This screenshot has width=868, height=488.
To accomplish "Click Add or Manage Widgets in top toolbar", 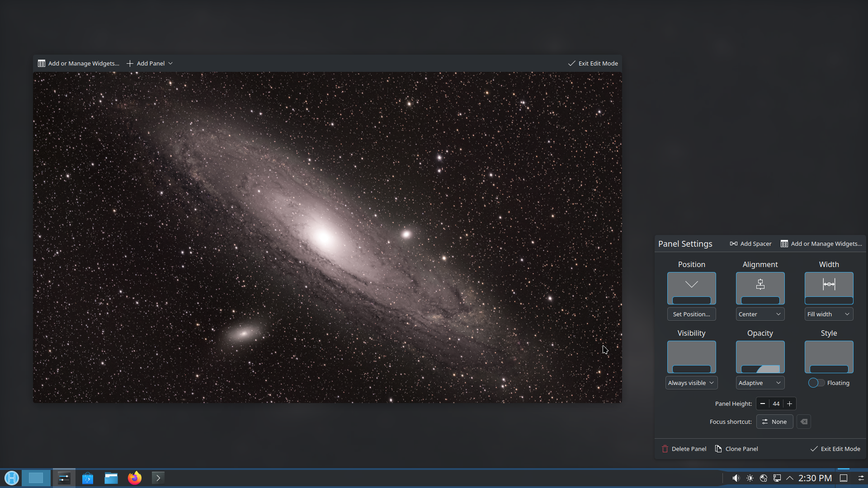I will click(x=79, y=64).
